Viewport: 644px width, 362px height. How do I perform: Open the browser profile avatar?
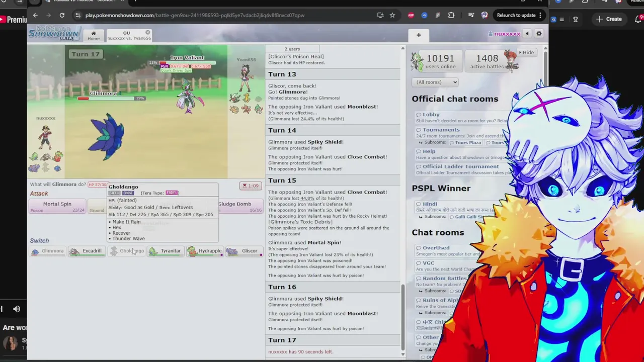point(485,15)
